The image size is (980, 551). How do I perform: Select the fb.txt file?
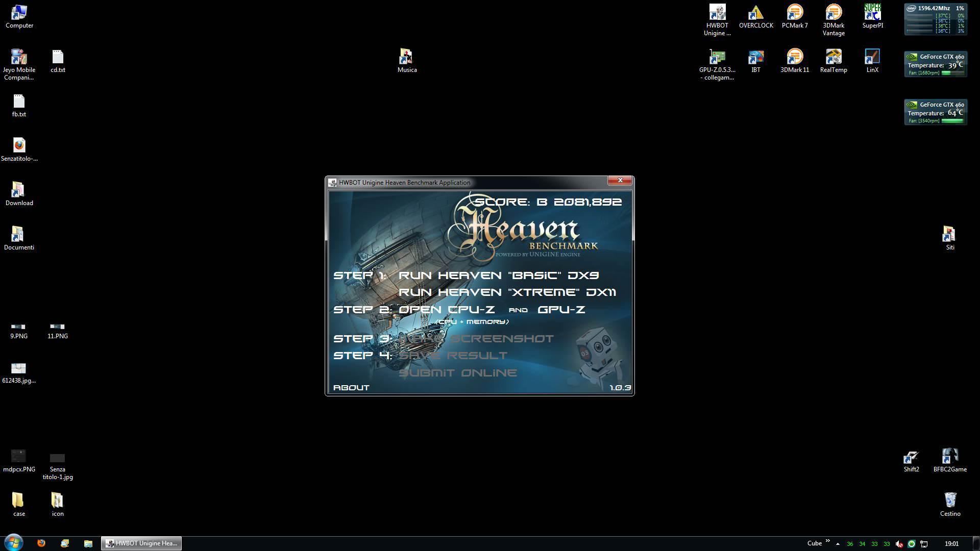click(x=19, y=105)
